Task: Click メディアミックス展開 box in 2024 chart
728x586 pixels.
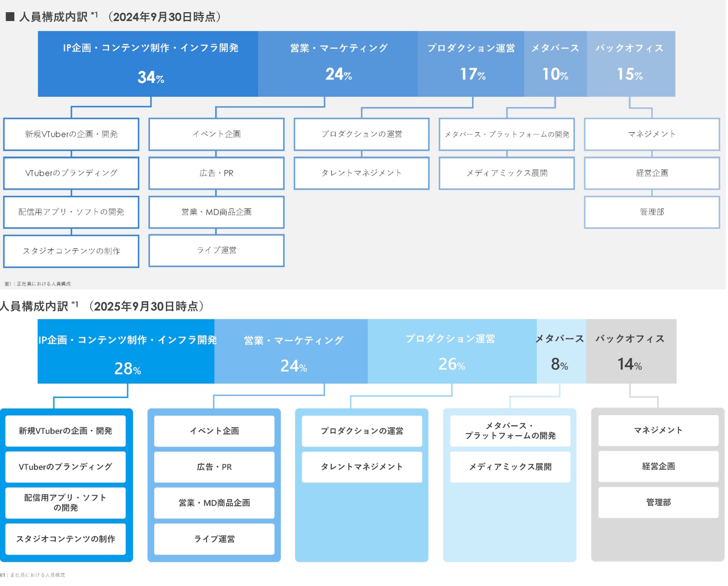Action: (507, 173)
